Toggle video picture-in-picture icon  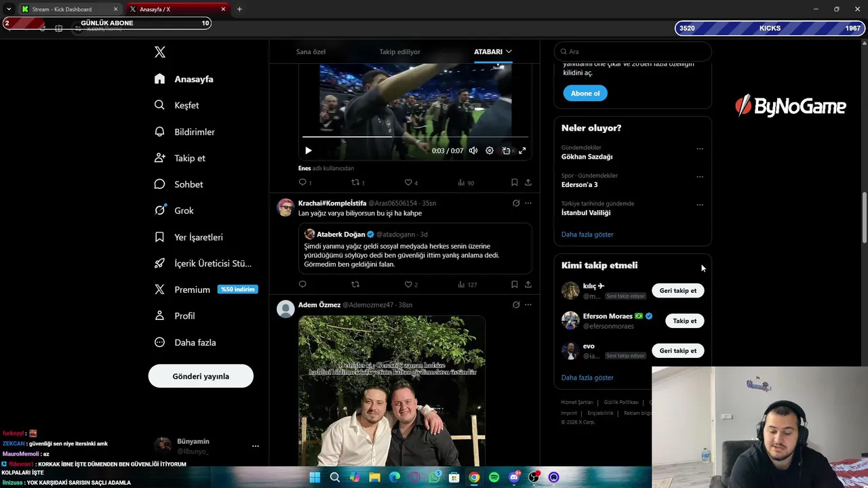(506, 150)
